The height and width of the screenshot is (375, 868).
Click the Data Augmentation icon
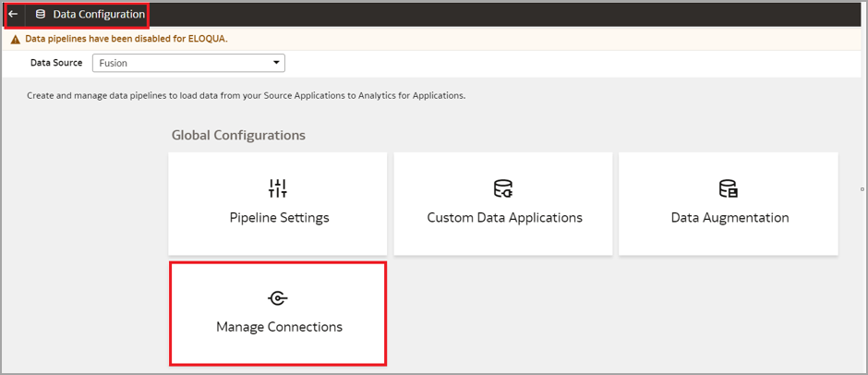(x=729, y=189)
